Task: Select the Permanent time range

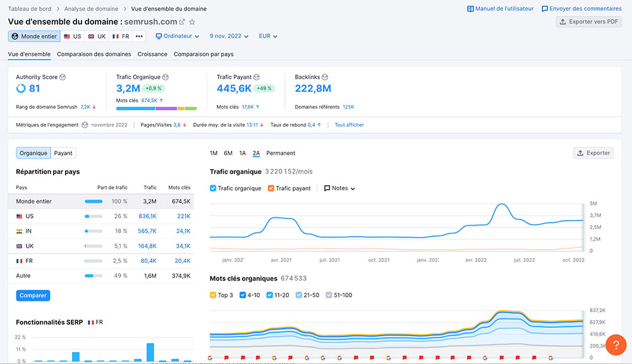Action: [281, 153]
